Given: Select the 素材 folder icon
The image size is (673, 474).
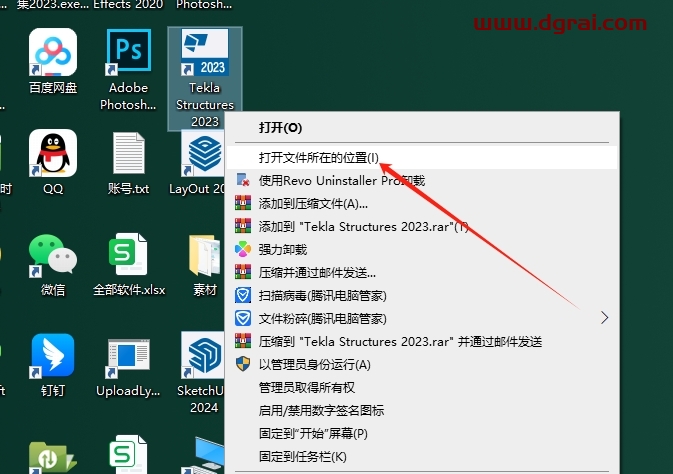Looking at the screenshot, I should pyautogui.click(x=205, y=265).
